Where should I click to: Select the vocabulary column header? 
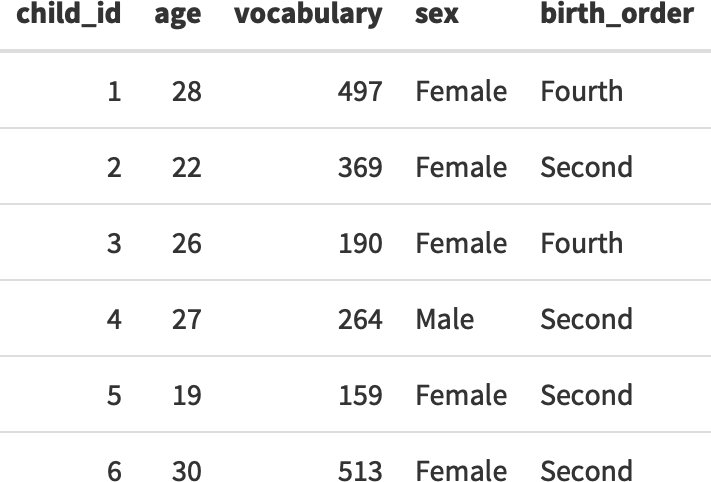[308, 15]
